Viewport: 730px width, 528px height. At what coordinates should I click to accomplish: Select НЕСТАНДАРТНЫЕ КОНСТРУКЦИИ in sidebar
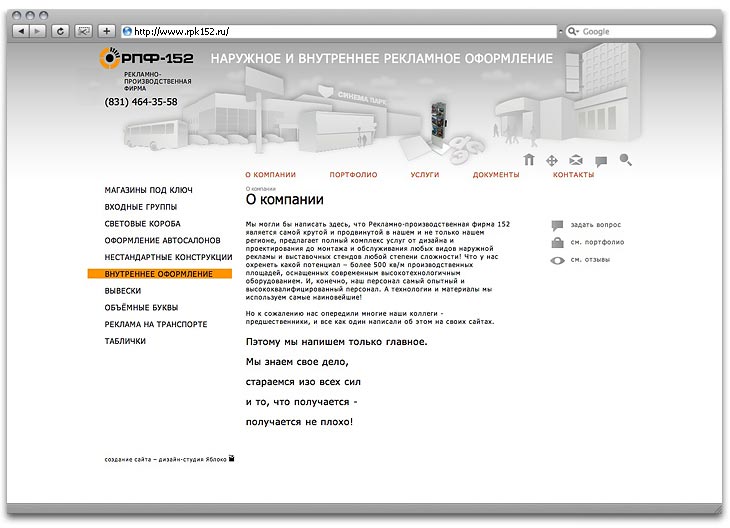(168, 257)
